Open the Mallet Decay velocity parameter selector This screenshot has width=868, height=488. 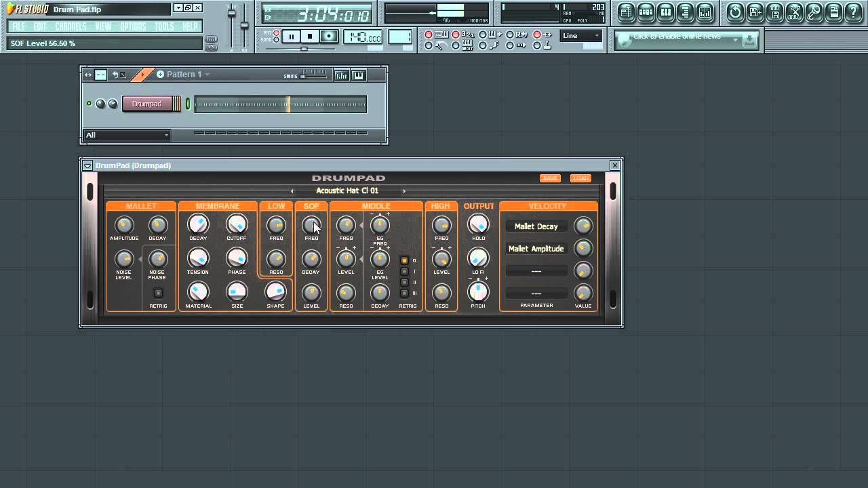pos(536,226)
